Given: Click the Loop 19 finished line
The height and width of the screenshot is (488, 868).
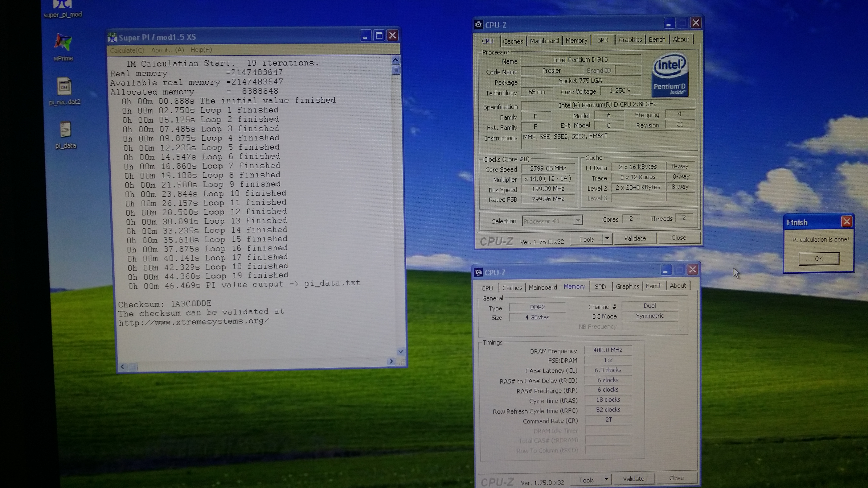Looking at the screenshot, I should click(x=208, y=276).
